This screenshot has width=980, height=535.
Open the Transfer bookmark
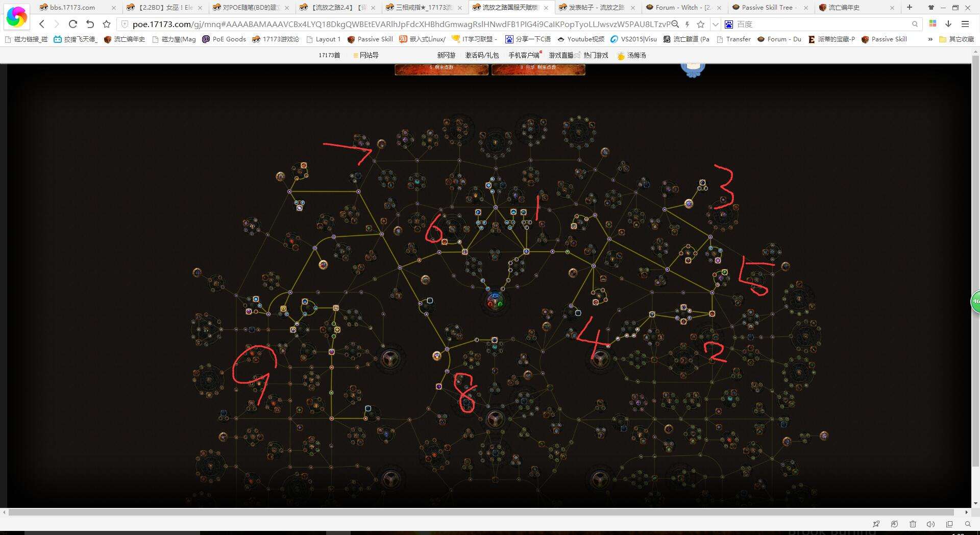point(733,39)
